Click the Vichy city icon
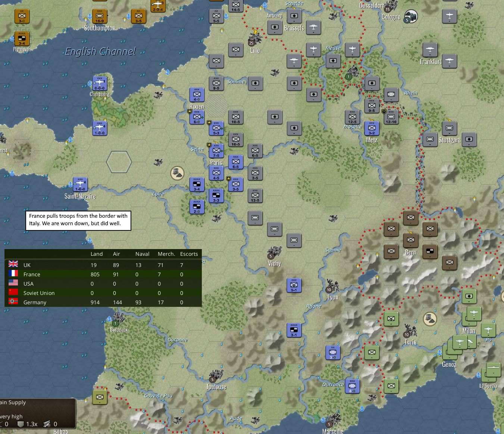The image size is (504, 434). point(275,252)
